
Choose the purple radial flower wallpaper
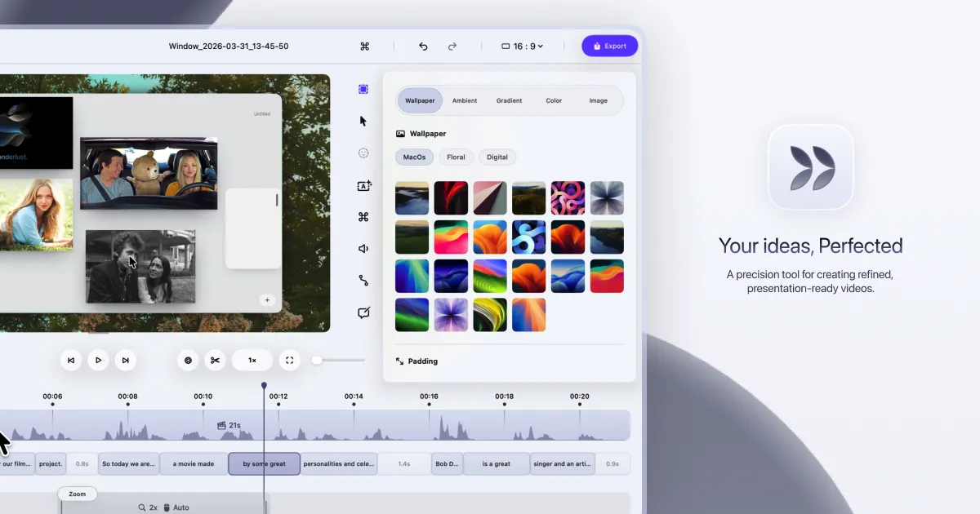click(x=451, y=314)
